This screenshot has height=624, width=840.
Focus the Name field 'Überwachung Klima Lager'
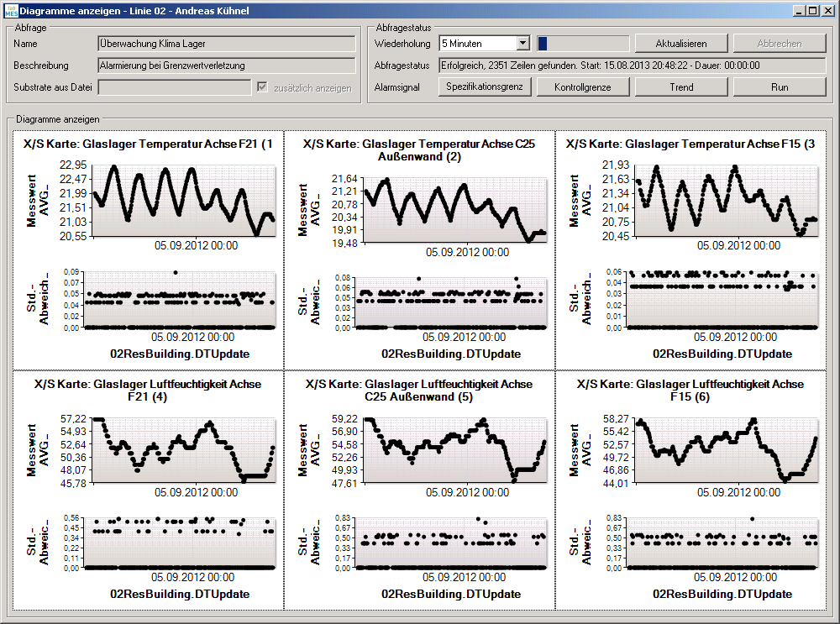tap(226, 44)
